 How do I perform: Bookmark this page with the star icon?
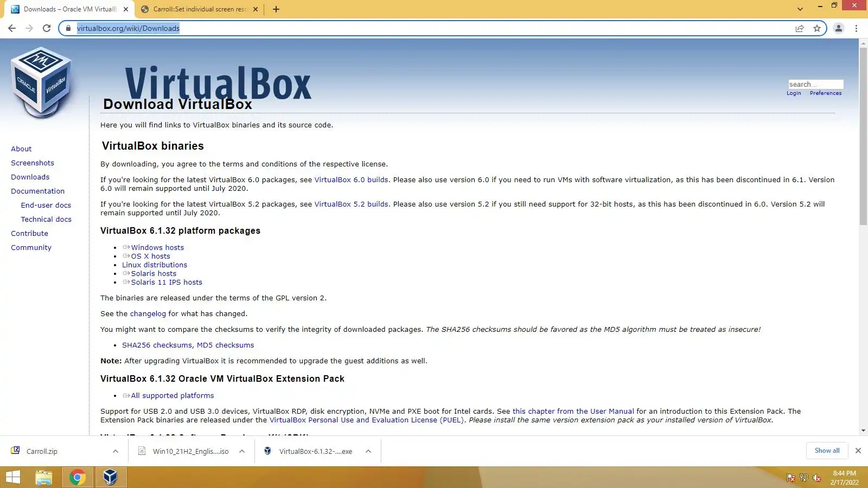click(817, 28)
